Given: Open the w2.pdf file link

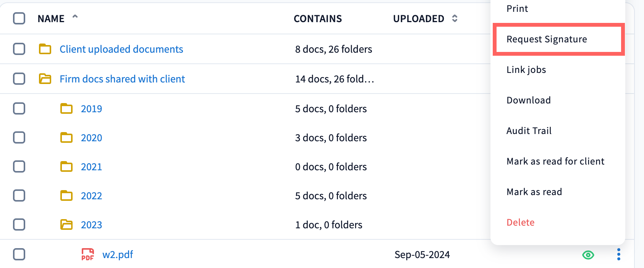Looking at the screenshot, I should pyautogui.click(x=118, y=254).
